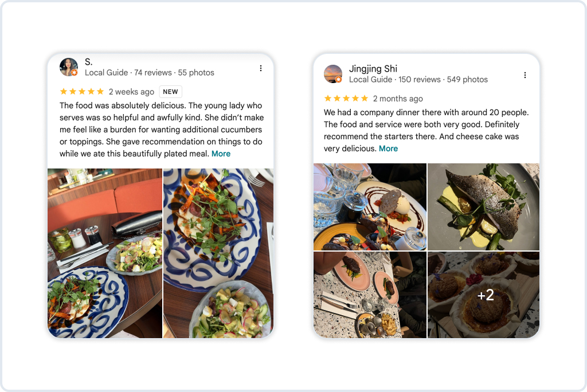
Task: Open three-dot menu on Jingjing Shi's review
Action: tap(525, 75)
